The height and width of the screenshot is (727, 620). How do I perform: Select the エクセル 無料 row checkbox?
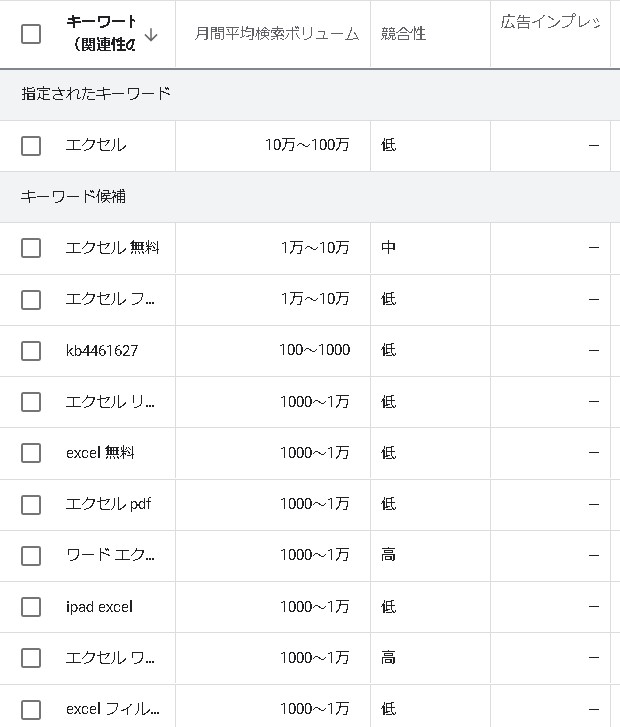pos(31,248)
